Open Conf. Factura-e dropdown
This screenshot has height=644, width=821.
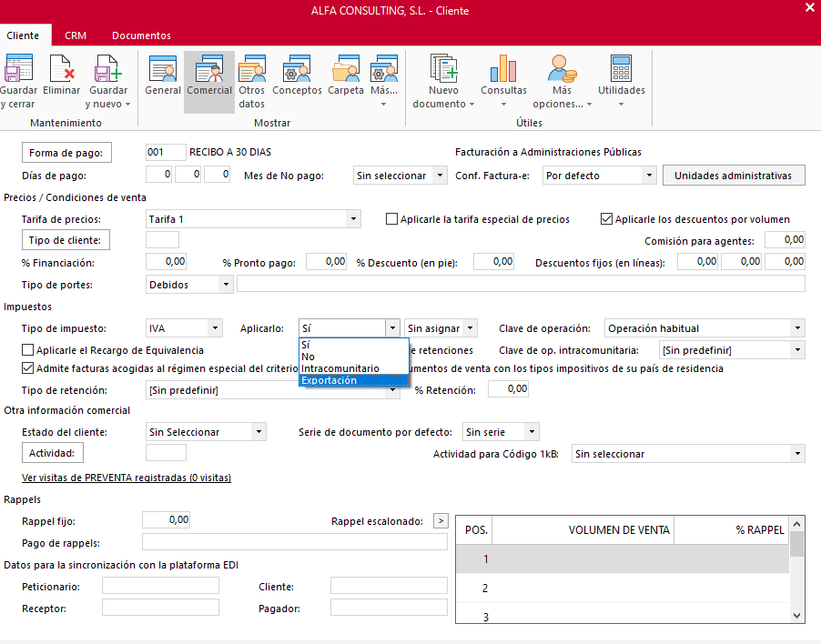coord(649,176)
